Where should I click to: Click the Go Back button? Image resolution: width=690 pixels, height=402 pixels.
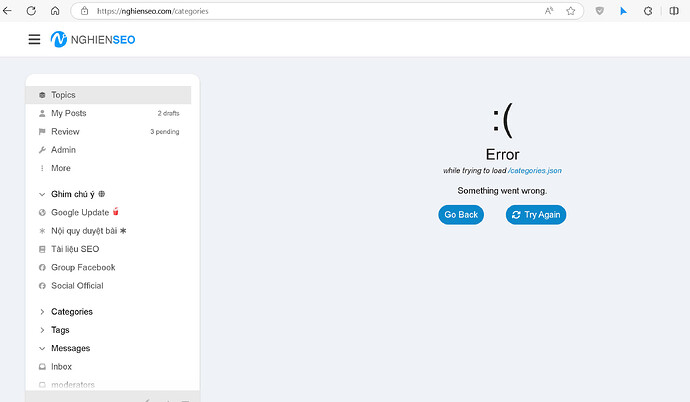coord(461,215)
